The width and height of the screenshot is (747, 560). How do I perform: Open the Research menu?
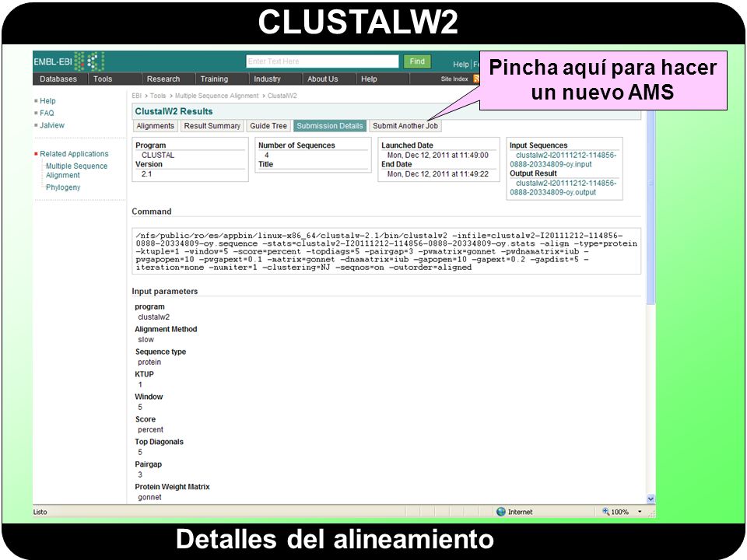pyautogui.click(x=163, y=79)
